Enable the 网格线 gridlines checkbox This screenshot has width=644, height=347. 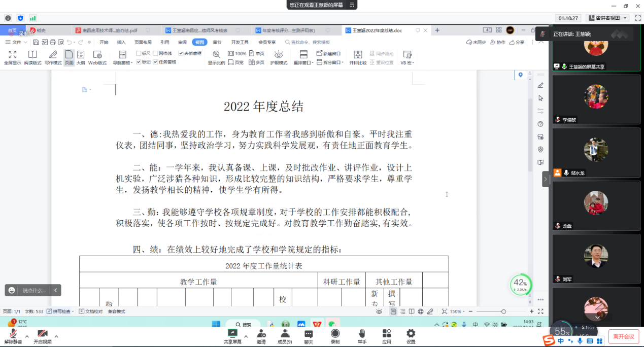click(156, 53)
